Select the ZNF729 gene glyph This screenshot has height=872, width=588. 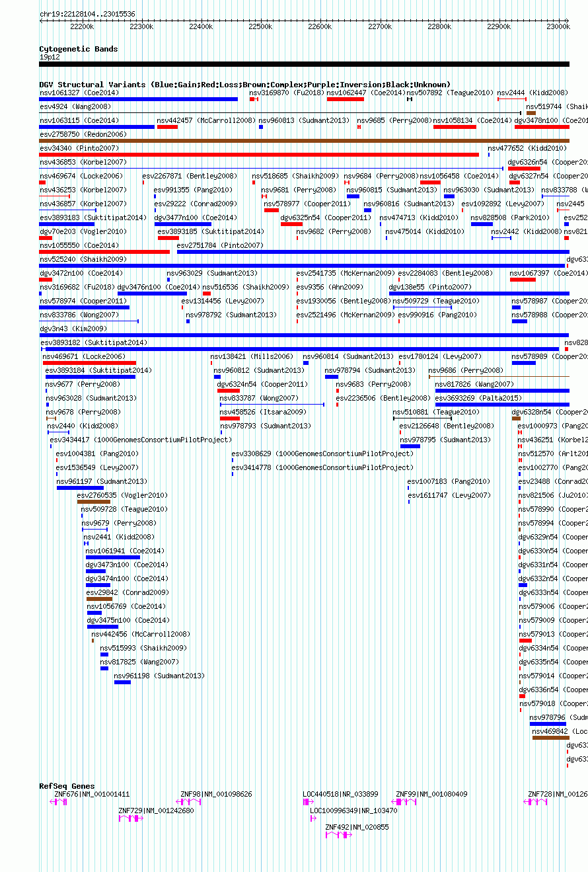pyautogui.click(x=130, y=818)
